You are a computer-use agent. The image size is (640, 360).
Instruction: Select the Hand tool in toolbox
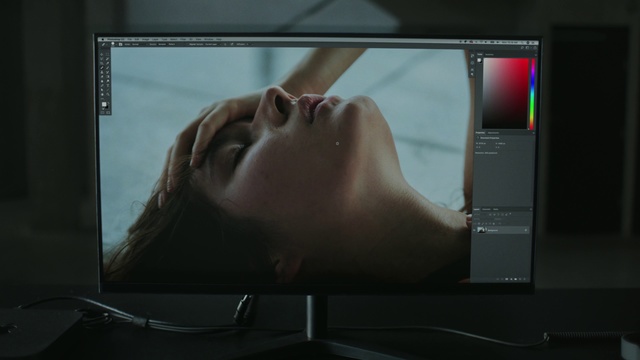point(102,94)
